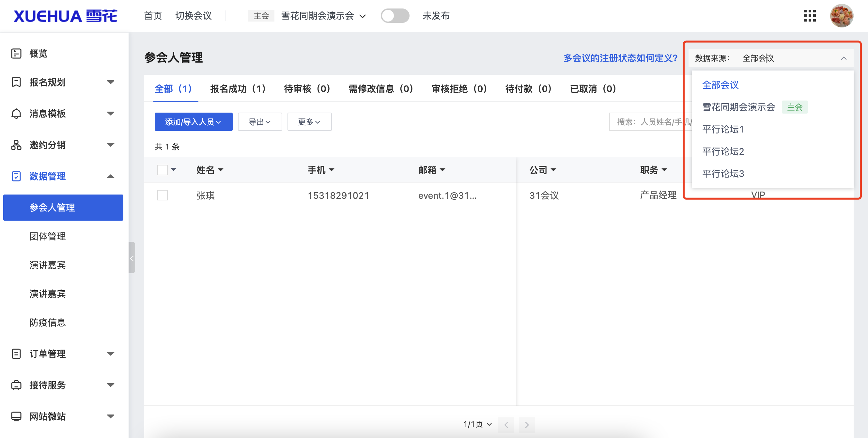Switch to the 已取消 (0) tab

593,88
